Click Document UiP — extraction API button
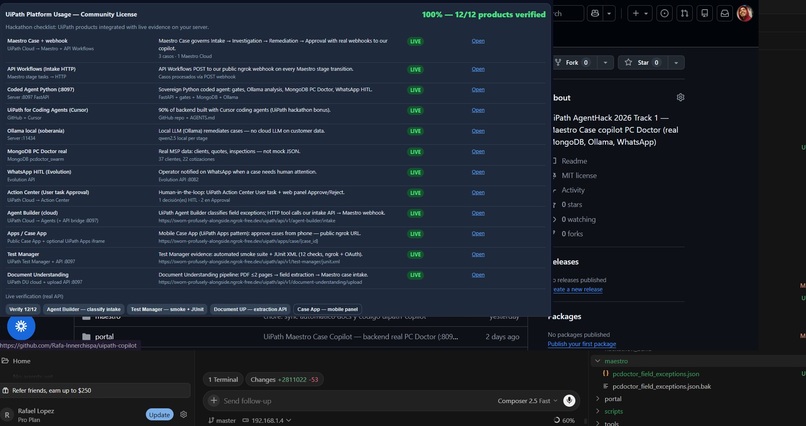 coord(250,309)
